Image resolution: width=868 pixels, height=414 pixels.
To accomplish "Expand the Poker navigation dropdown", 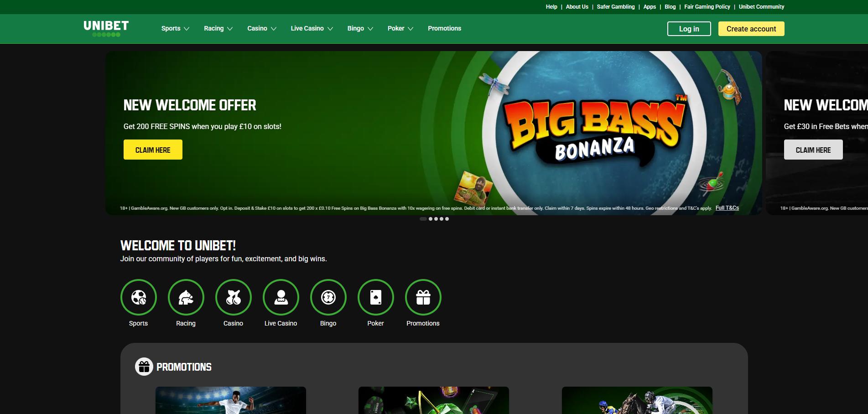I will [400, 28].
